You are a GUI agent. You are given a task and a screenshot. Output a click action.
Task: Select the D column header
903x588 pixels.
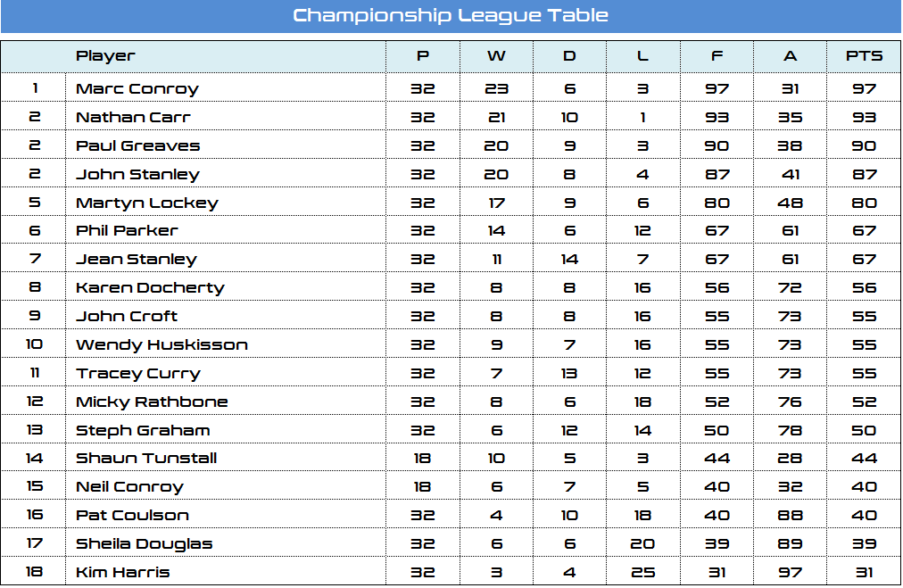[569, 56]
